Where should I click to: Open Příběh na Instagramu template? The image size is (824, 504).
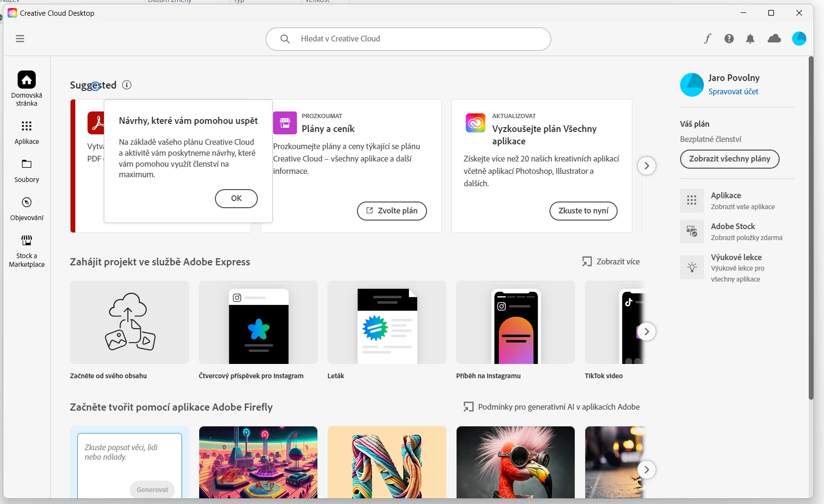tap(516, 323)
